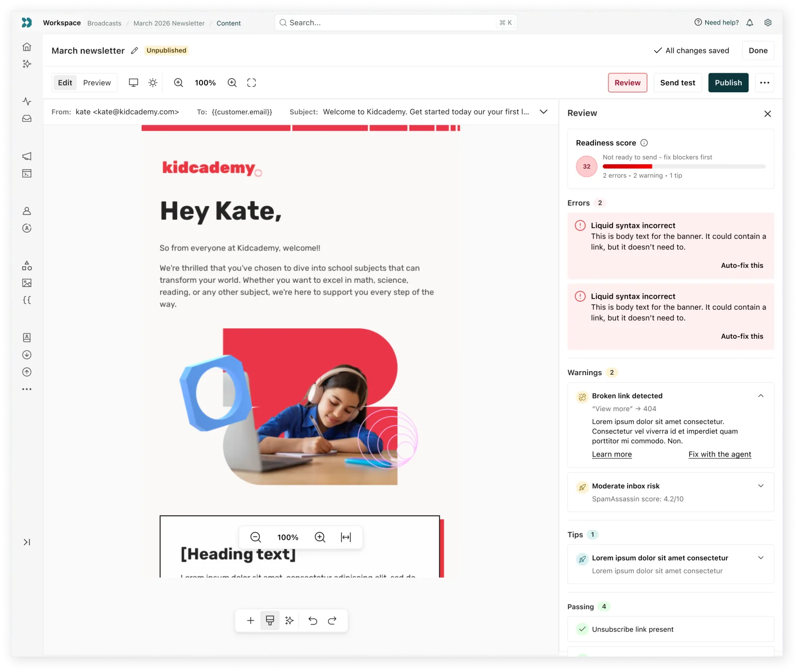798x672 pixels.
Task: Go to the Workspace breadcrumb
Action: (x=62, y=23)
